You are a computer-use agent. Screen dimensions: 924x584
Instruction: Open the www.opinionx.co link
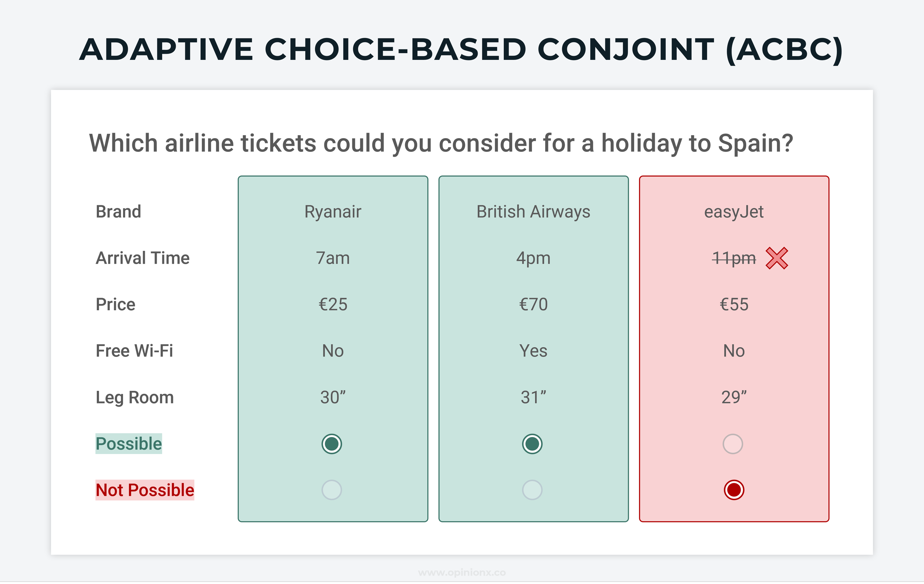[x=462, y=573]
